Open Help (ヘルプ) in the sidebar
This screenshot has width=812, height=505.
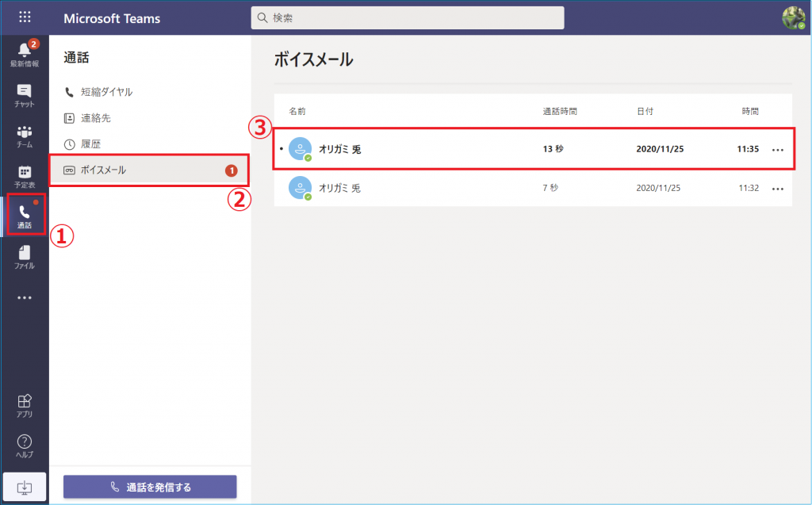[x=25, y=446]
